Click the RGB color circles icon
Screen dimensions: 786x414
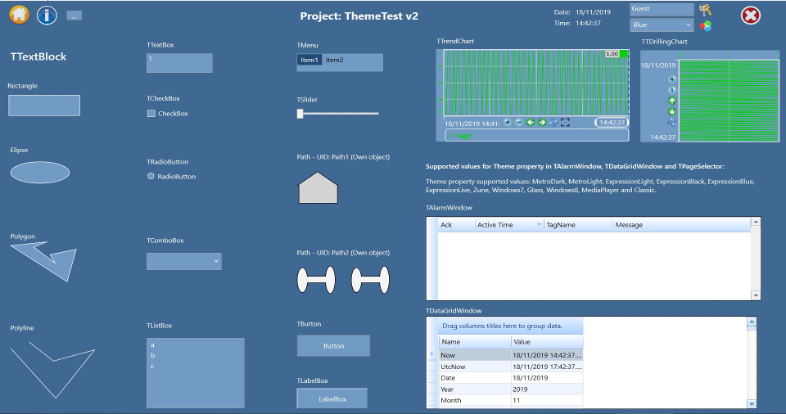[x=705, y=25]
